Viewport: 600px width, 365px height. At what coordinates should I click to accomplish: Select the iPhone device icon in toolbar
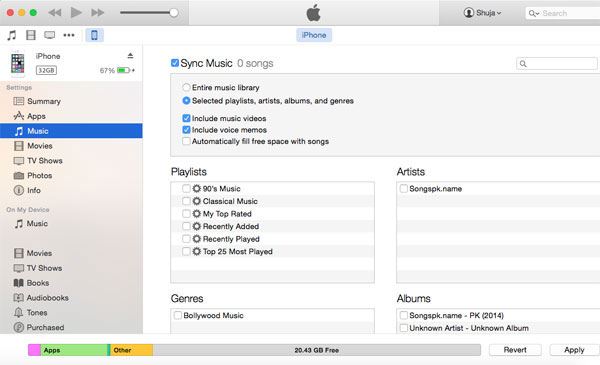(94, 35)
